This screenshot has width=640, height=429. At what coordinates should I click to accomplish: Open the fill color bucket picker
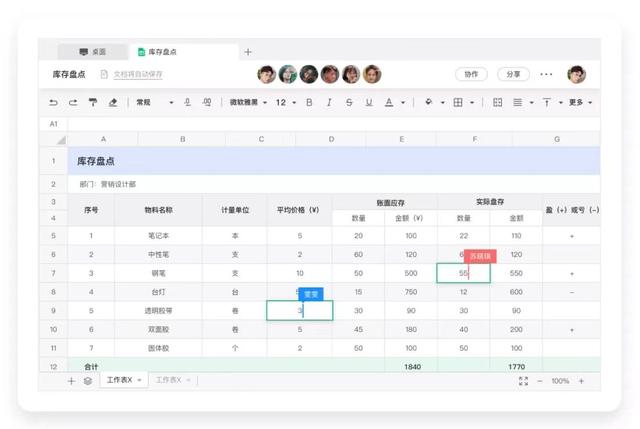point(430,102)
